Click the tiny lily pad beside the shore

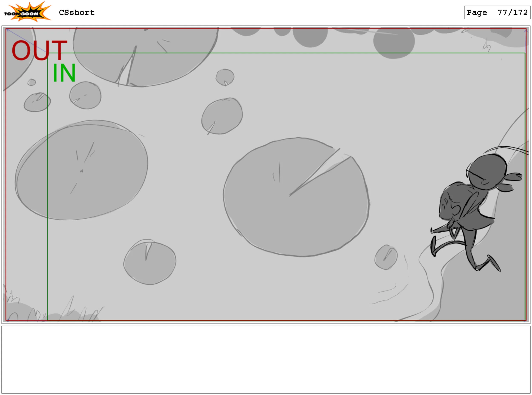[386, 257]
